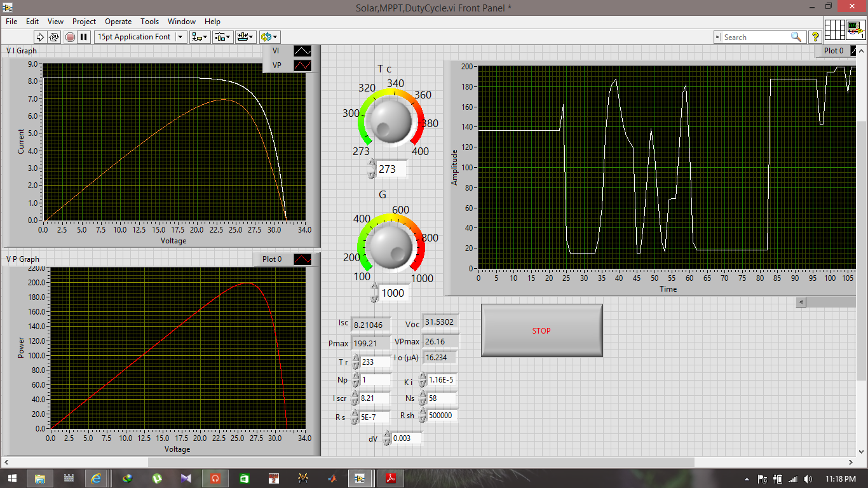868x488 pixels.
Task: Click into the Search field
Action: [756, 37]
